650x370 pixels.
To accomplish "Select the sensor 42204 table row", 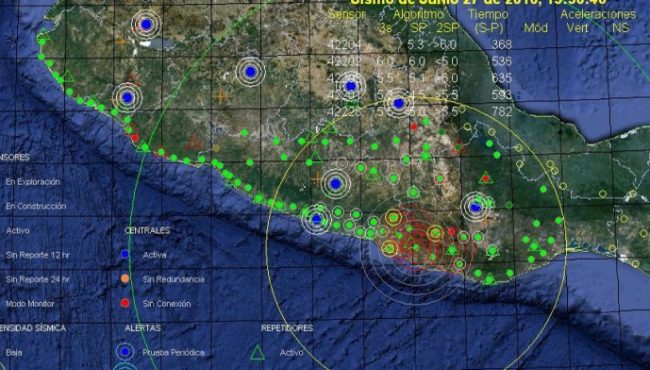I will coord(421,44).
